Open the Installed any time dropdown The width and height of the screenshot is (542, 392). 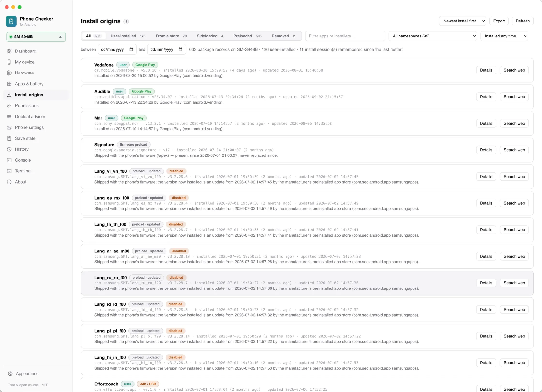tap(504, 36)
